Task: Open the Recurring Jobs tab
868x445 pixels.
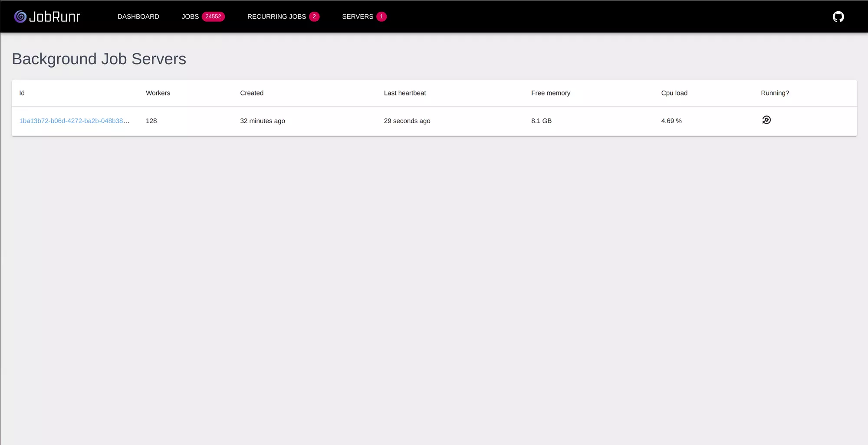Action: coord(276,16)
